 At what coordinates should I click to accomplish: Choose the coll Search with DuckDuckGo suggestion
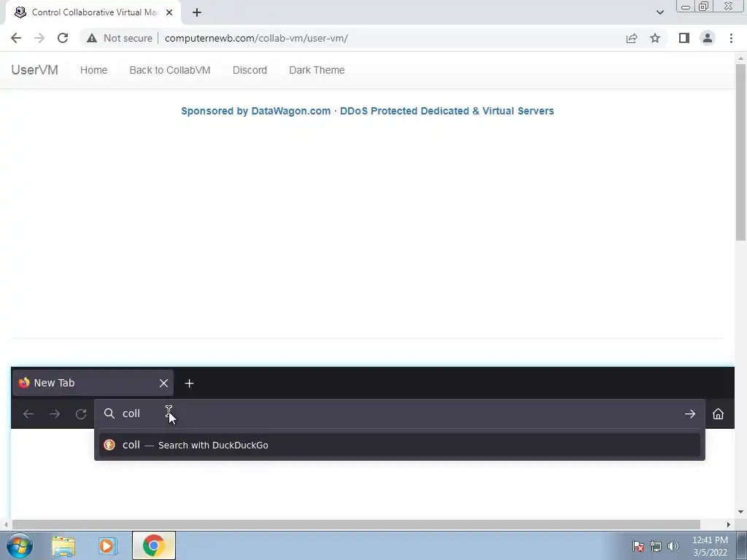click(x=400, y=445)
